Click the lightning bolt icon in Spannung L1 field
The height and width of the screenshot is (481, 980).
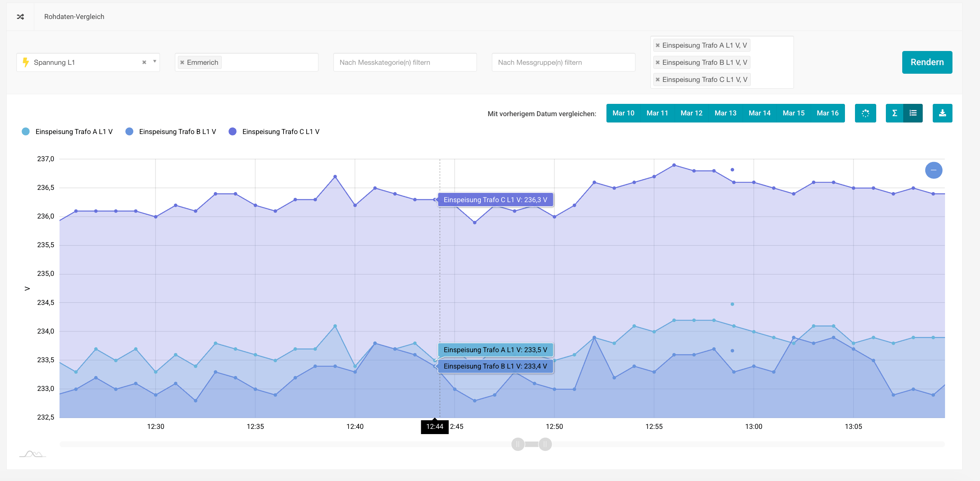pos(26,62)
